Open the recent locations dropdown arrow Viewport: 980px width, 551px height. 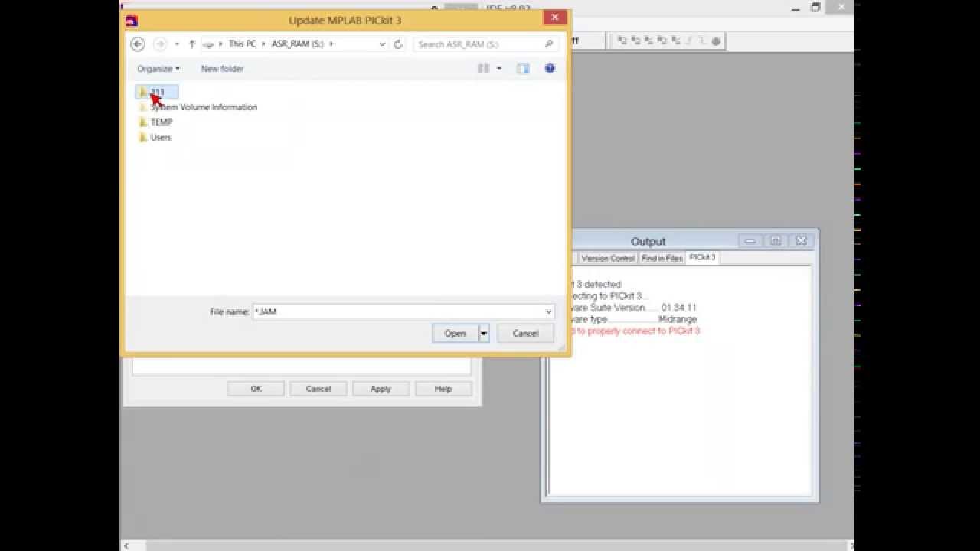click(x=177, y=44)
